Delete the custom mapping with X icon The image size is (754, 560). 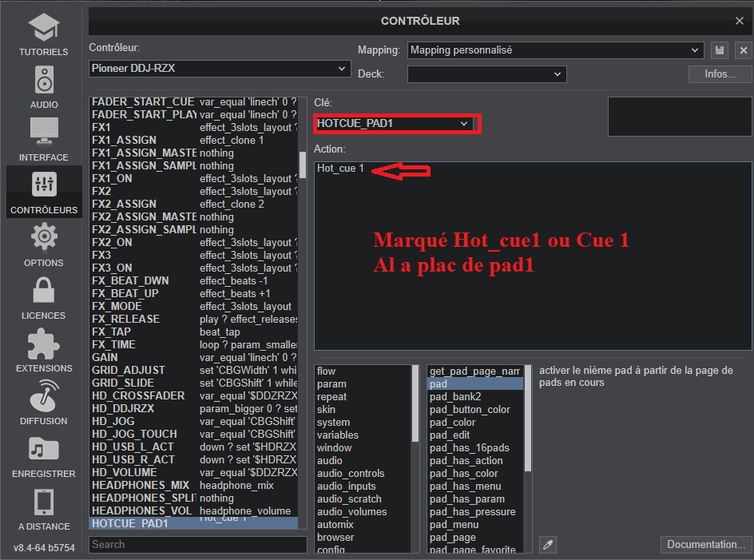click(x=743, y=50)
